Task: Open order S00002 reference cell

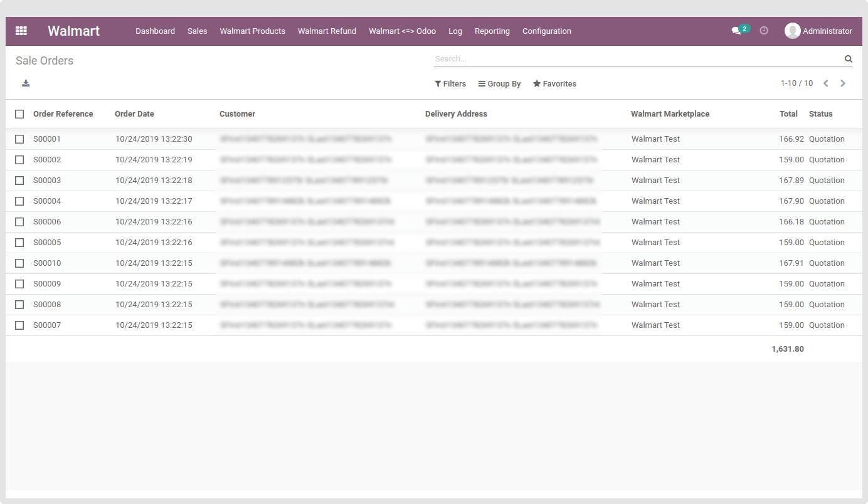Action: 47,160
